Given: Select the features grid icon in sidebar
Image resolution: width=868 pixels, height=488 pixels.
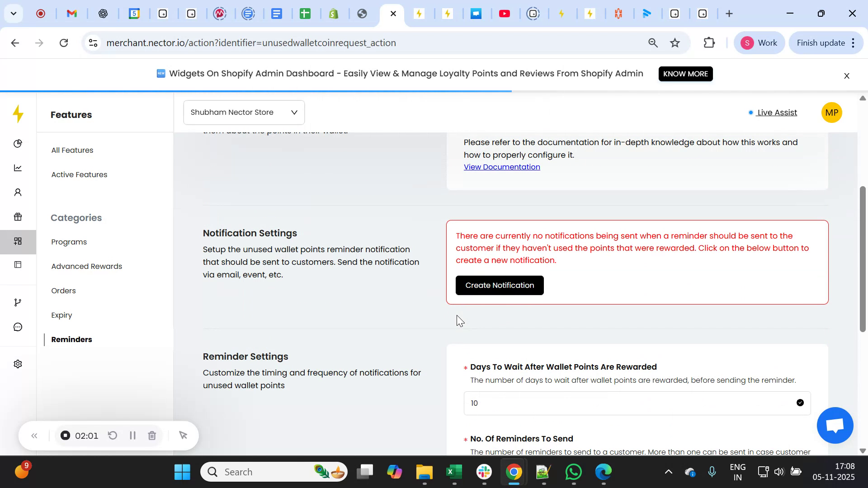Looking at the screenshot, I should click(x=18, y=241).
